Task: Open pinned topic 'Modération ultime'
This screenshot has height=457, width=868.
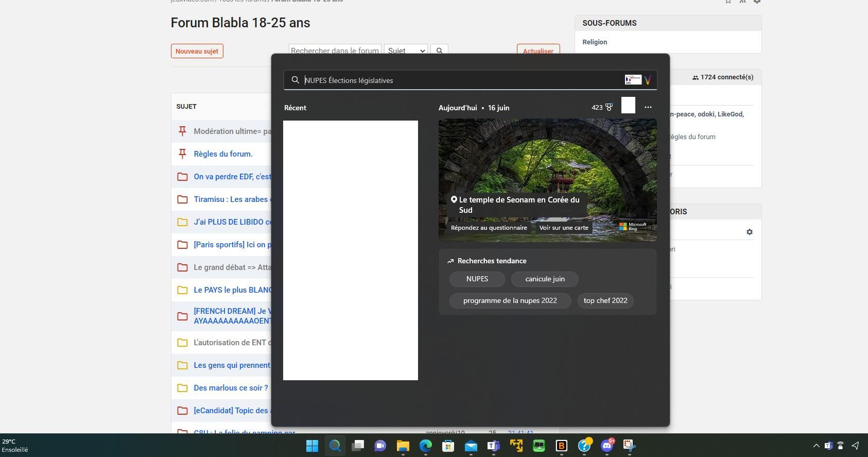Action: click(x=232, y=131)
